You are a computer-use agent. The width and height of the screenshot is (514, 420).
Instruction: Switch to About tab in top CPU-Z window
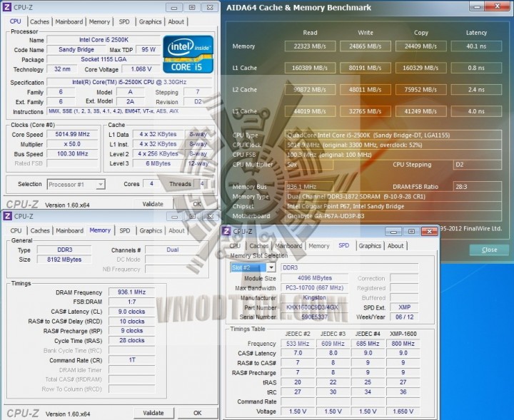point(176,22)
